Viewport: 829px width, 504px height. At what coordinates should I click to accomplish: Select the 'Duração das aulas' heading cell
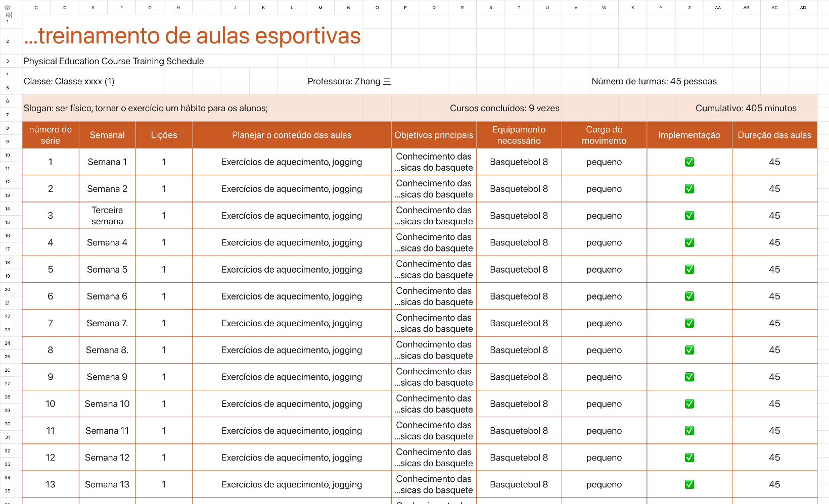774,135
